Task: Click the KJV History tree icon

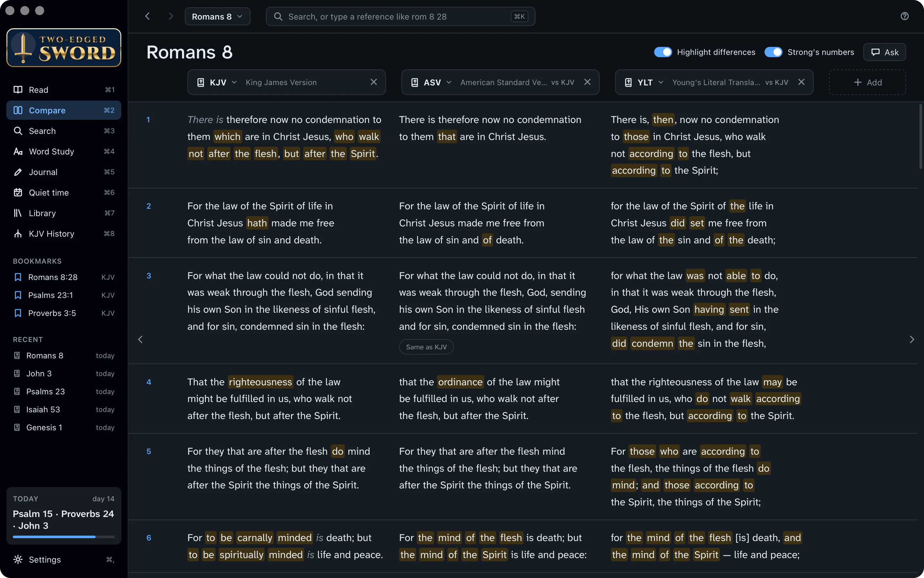Action: coord(18,233)
